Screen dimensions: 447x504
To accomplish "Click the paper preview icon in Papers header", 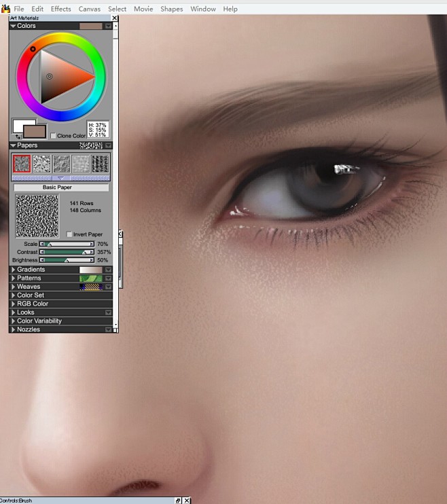I will (91, 145).
